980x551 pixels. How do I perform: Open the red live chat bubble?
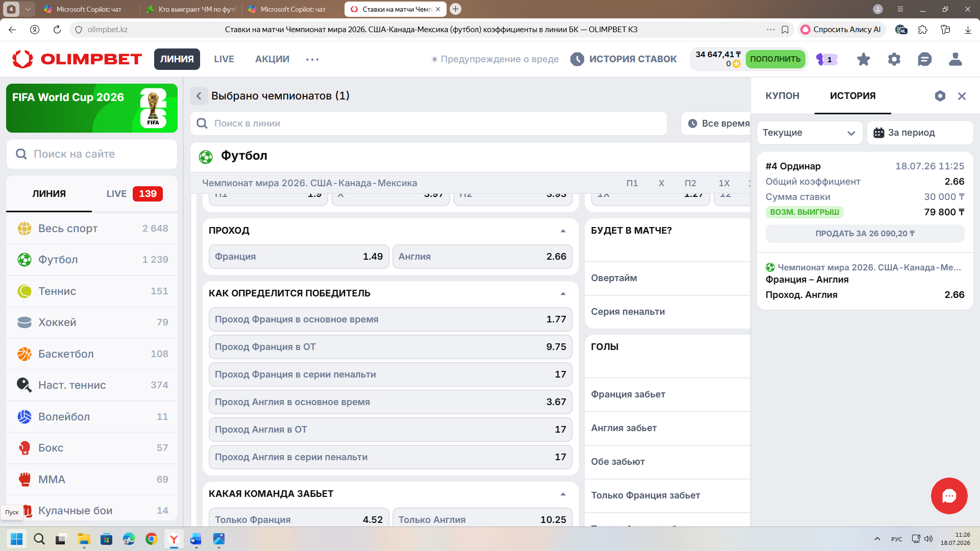(x=949, y=495)
